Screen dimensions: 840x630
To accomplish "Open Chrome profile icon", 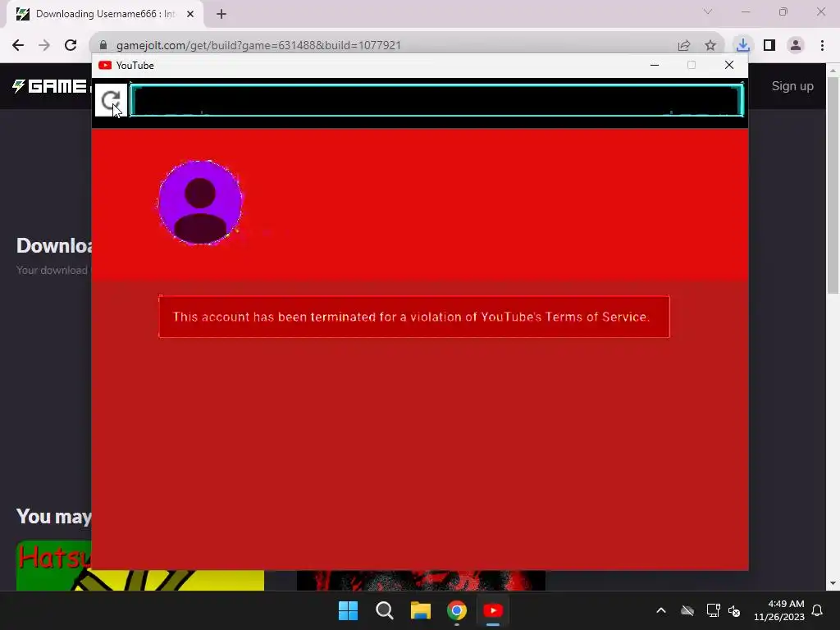I will pyautogui.click(x=796, y=45).
